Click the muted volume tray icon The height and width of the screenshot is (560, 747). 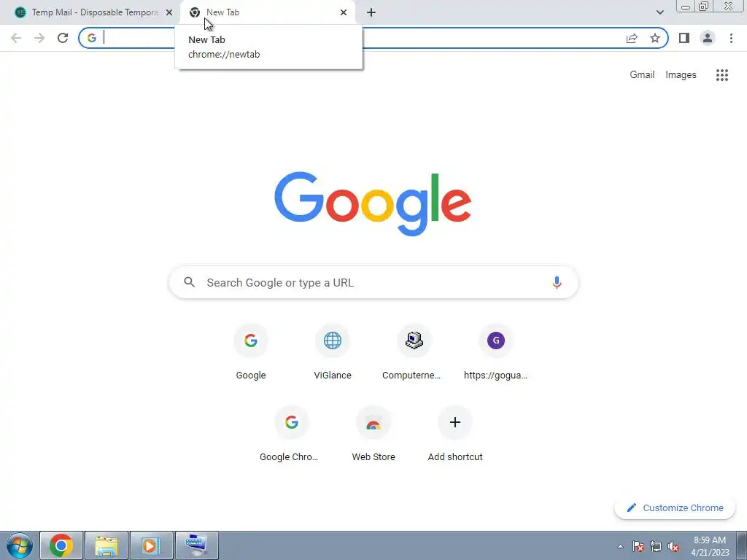pos(673,546)
